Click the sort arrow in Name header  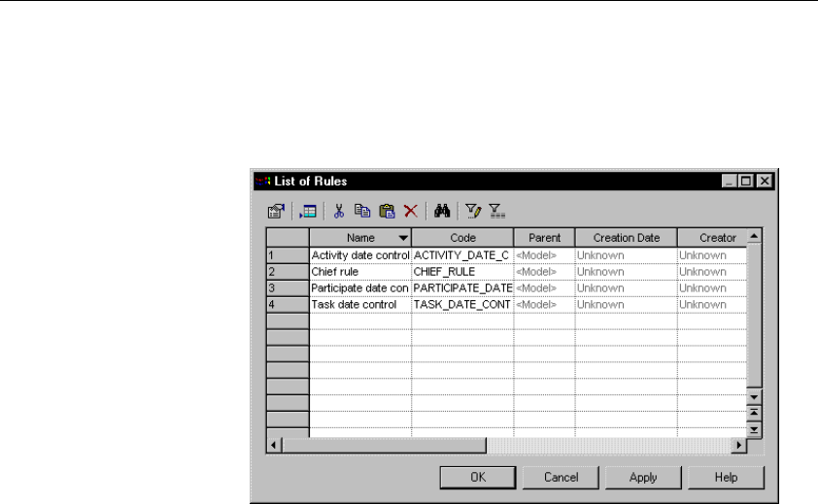pyautogui.click(x=403, y=238)
